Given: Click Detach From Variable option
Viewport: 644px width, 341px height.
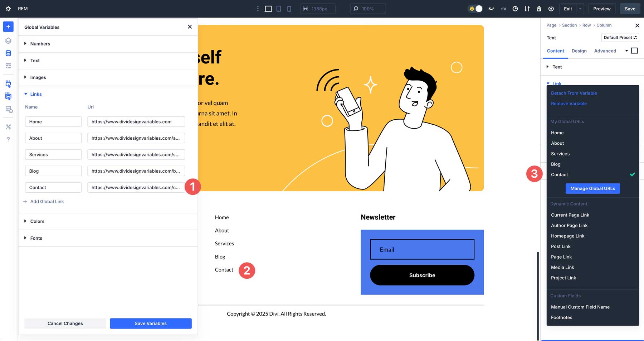Looking at the screenshot, I should (574, 93).
